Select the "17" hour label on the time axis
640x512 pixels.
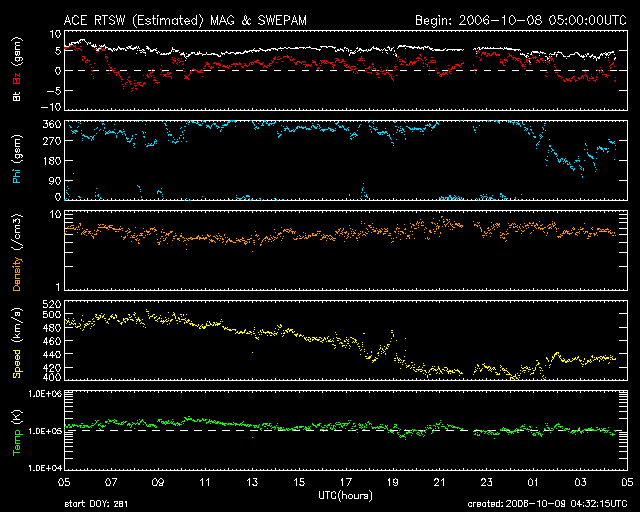(x=346, y=482)
